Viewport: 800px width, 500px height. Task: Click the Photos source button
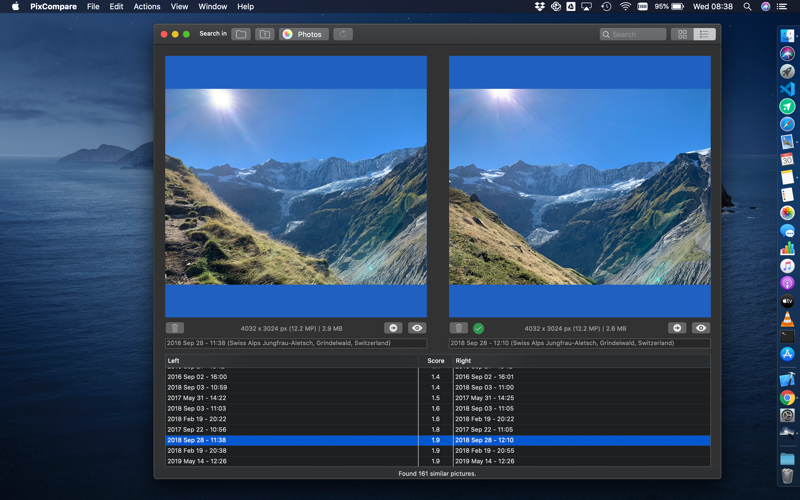click(x=303, y=34)
